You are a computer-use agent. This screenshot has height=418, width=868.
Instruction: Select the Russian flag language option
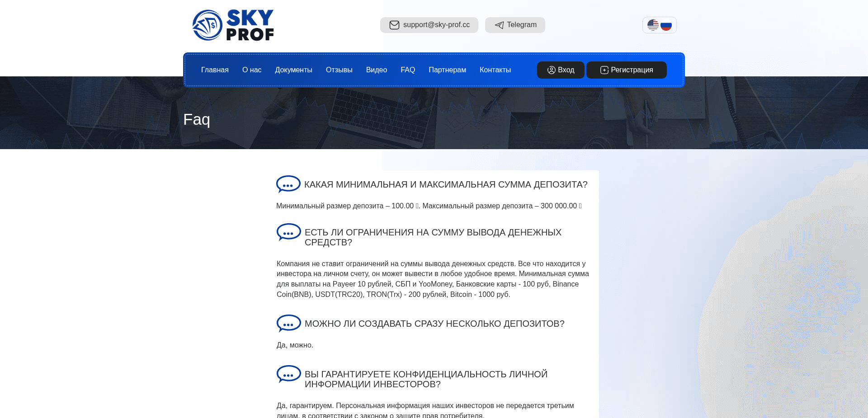pyautogui.click(x=666, y=25)
